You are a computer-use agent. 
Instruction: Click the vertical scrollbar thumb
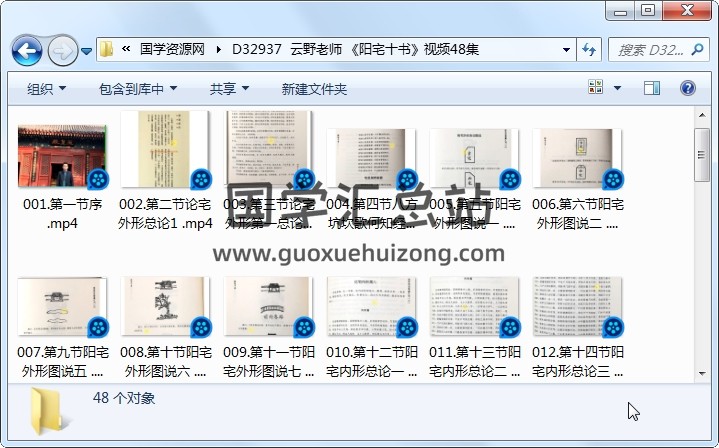702,155
